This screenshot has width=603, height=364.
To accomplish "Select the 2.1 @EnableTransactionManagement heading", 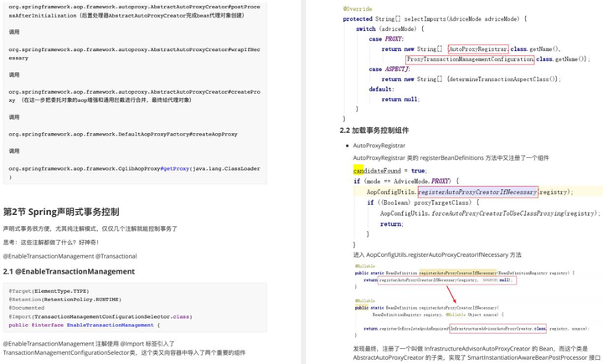I will 69,271.
